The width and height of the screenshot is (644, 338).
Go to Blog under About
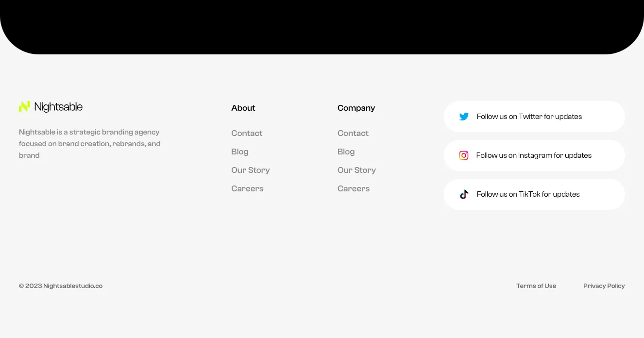[240, 152]
